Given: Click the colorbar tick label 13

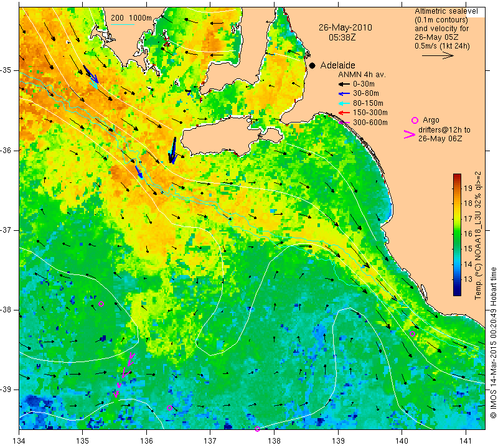Looking at the screenshot, I should [x=468, y=279].
